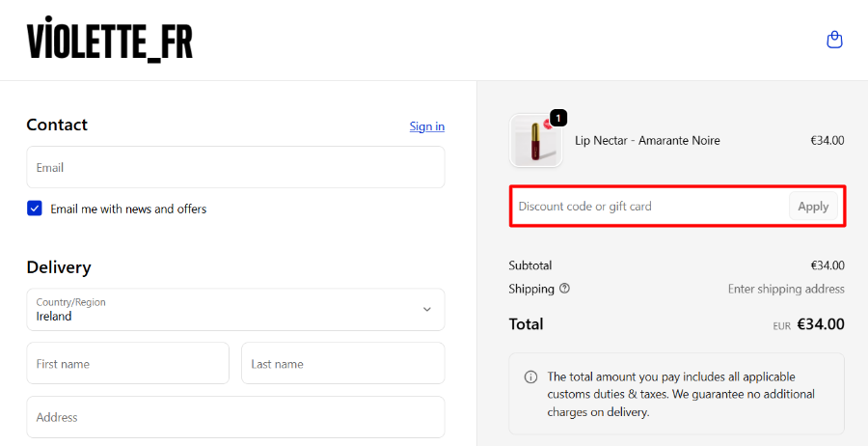868x446 pixels.
Task: Click the quantity badge showing 1
Action: tap(558, 118)
